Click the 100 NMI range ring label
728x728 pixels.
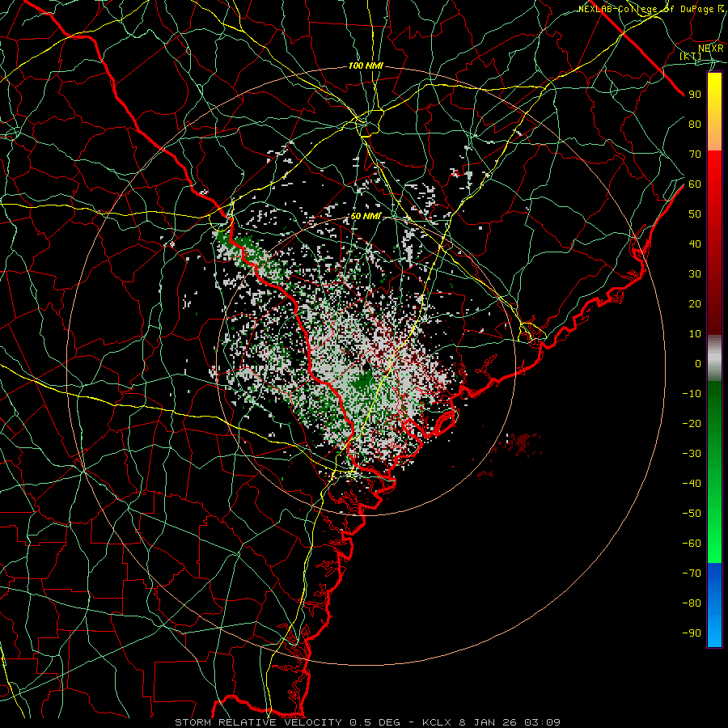coord(366,66)
